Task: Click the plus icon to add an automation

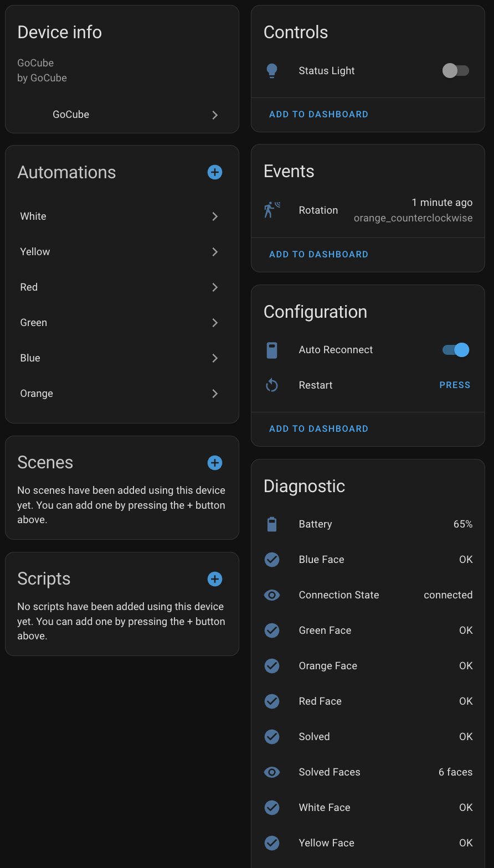Action: tap(215, 172)
